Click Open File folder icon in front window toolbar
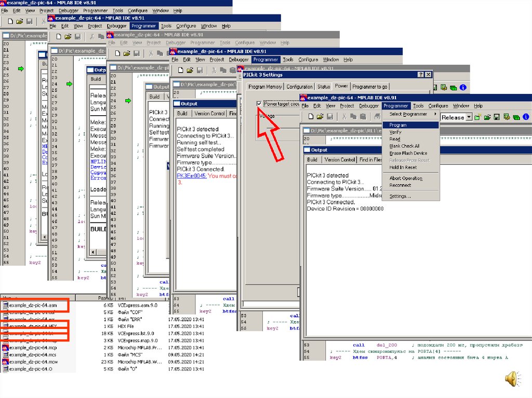Viewport: 532px width, 398px height. [320, 117]
